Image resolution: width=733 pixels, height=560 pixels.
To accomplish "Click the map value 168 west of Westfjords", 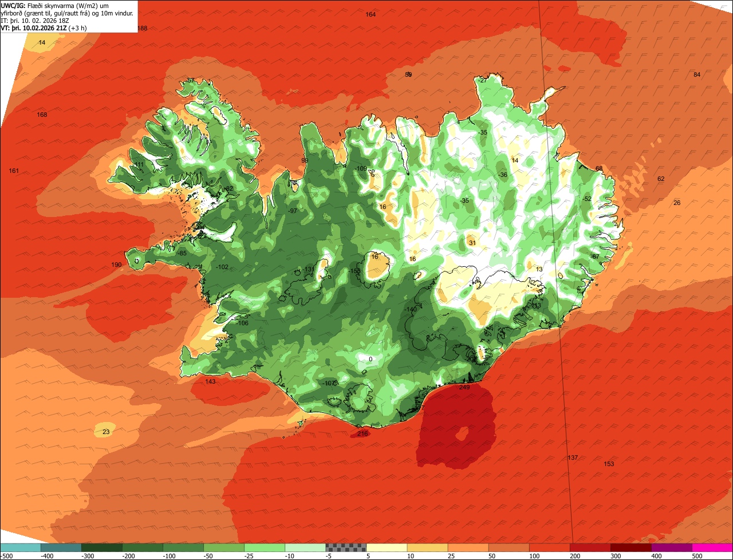I will [x=42, y=115].
